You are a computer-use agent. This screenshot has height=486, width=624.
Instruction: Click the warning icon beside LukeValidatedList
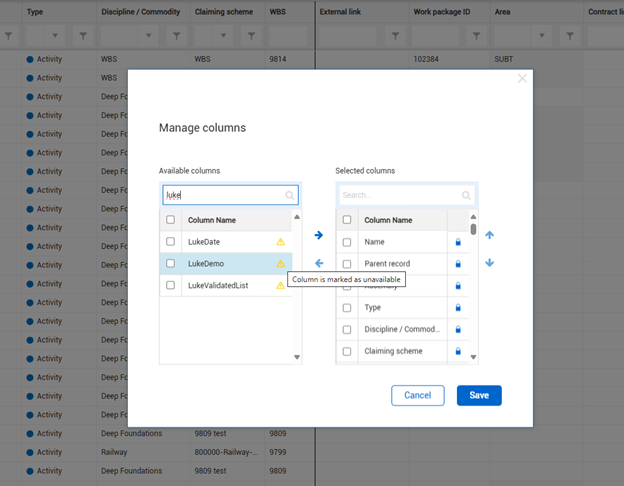click(x=280, y=286)
